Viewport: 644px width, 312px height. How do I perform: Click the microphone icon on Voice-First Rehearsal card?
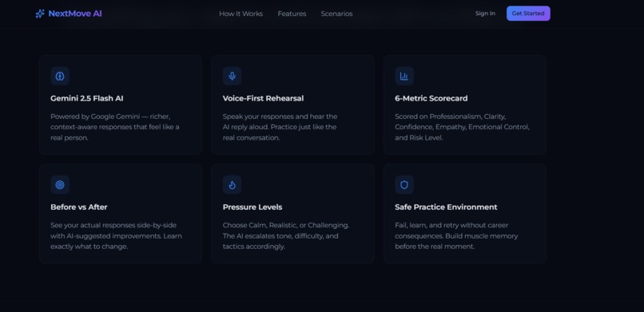tap(232, 77)
